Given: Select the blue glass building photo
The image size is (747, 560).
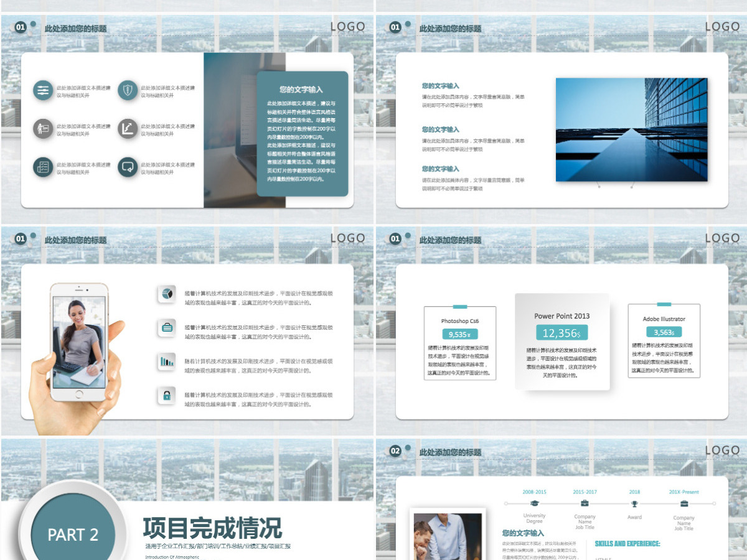Looking at the screenshot, I should point(632,129).
